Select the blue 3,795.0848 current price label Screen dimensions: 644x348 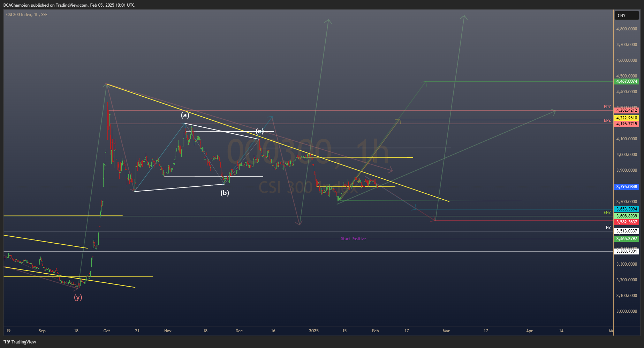627,187
